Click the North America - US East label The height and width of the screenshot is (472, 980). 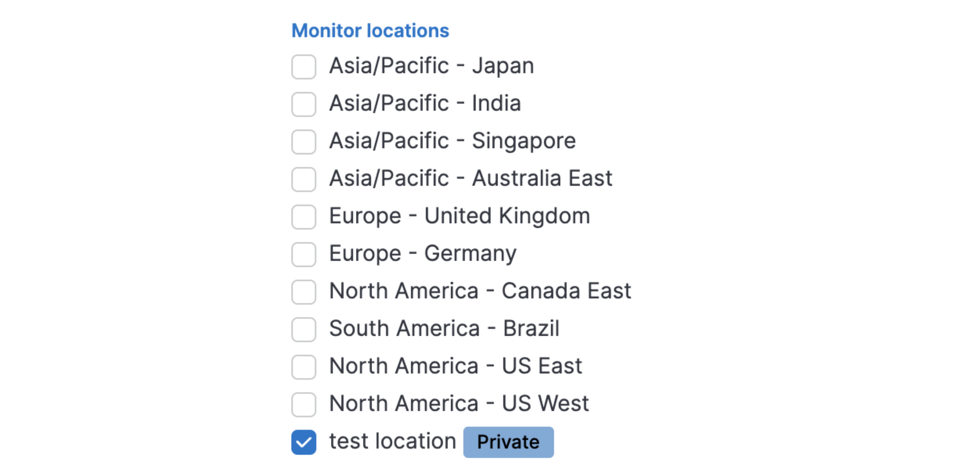tap(455, 366)
